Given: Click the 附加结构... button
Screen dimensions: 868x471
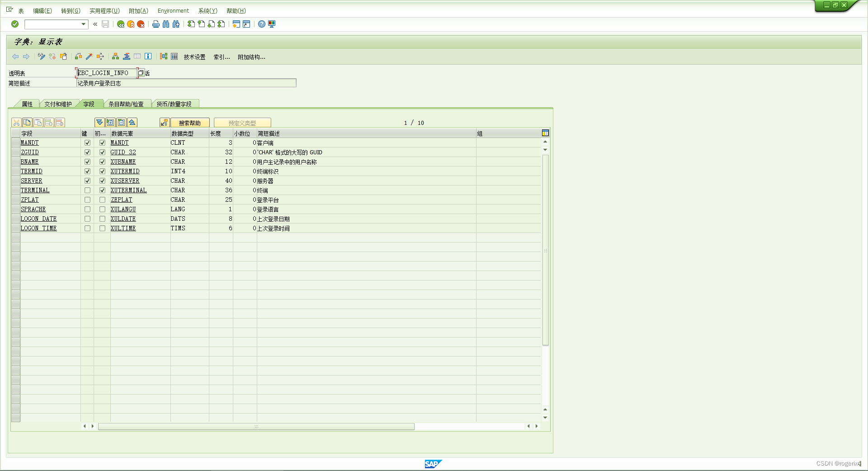Looking at the screenshot, I should 251,57.
